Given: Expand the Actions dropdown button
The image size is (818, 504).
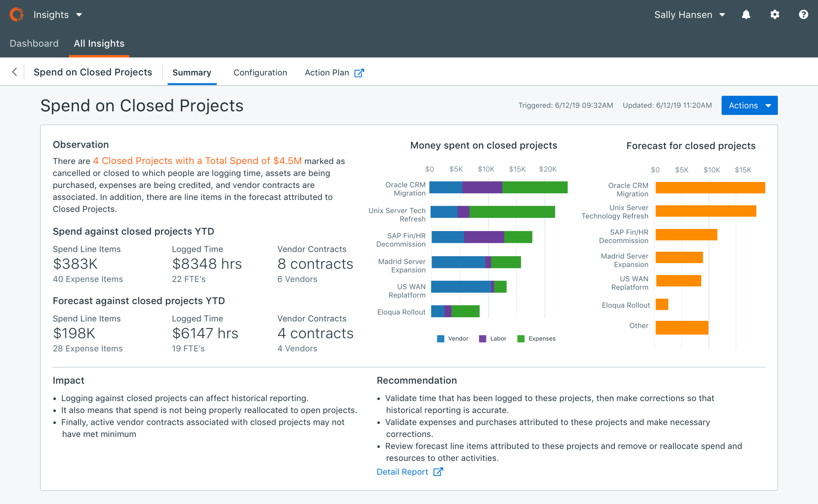Looking at the screenshot, I should coord(749,105).
